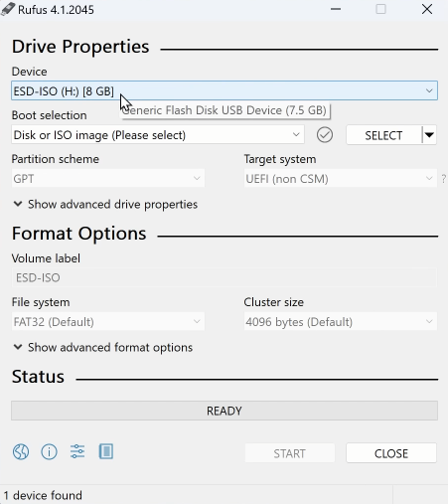Click the SELECT button
This screenshot has width=448, height=504.
tap(383, 135)
